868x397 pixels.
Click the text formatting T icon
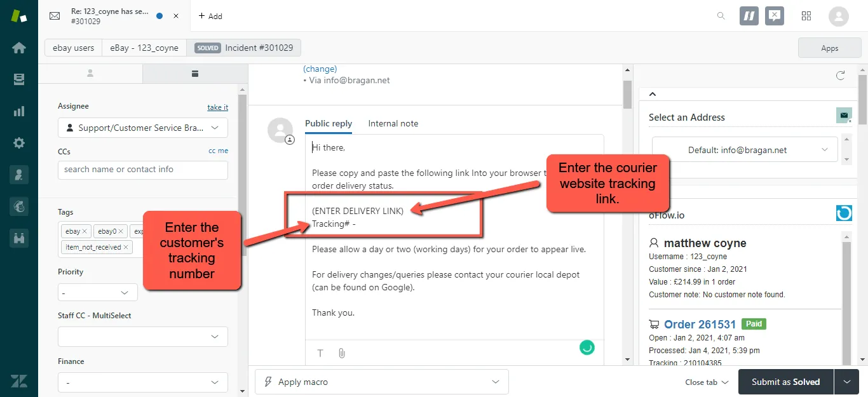pyautogui.click(x=320, y=353)
